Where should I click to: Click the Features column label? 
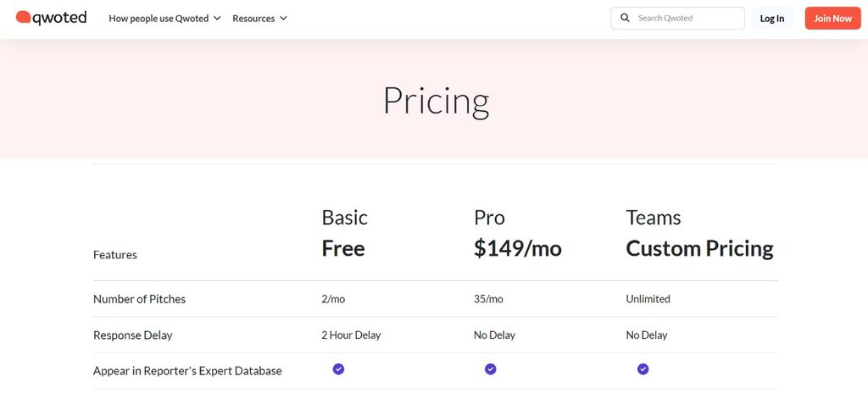coord(115,255)
